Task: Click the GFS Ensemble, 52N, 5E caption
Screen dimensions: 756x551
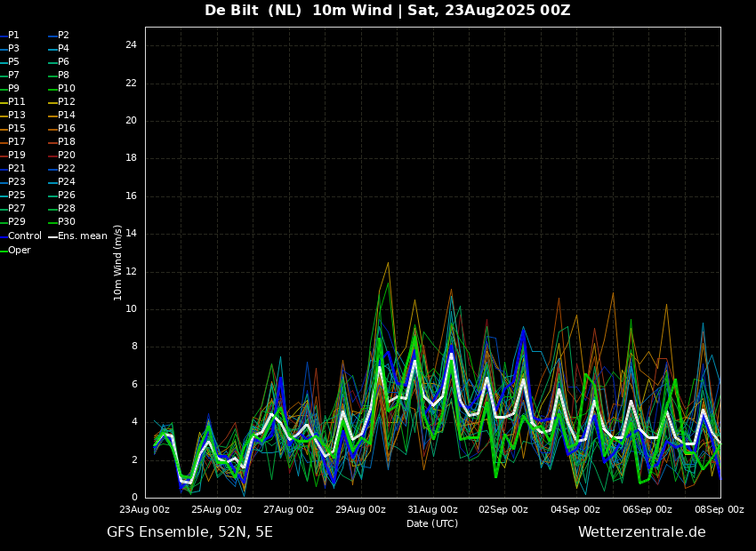Action: [x=189, y=532]
